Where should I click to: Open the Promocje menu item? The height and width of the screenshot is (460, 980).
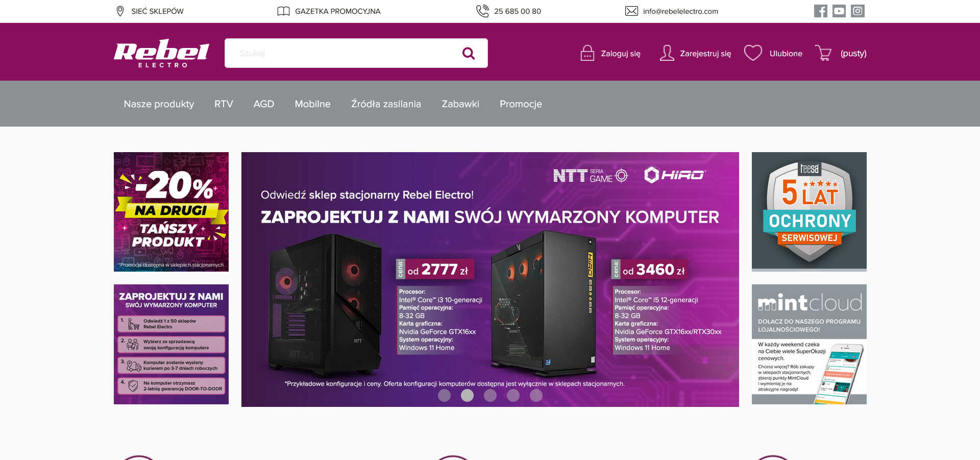pyautogui.click(x=521, y=104)
